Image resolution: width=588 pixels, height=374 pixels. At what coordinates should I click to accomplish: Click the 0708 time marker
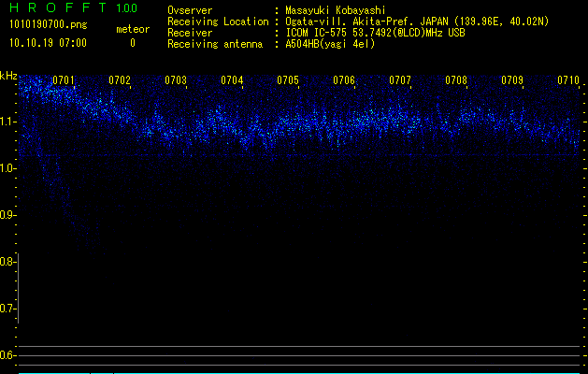click(x=456, y=80)
